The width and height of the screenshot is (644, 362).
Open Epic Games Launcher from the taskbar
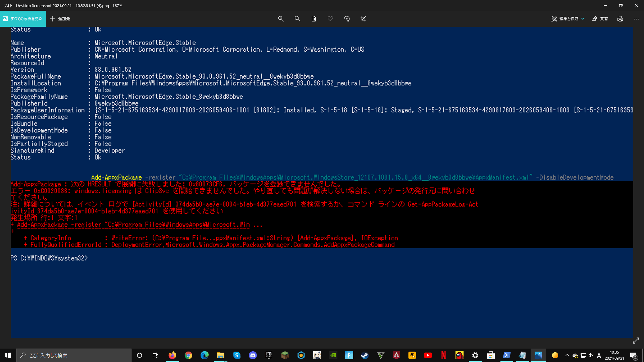click(x=269, y=355)
